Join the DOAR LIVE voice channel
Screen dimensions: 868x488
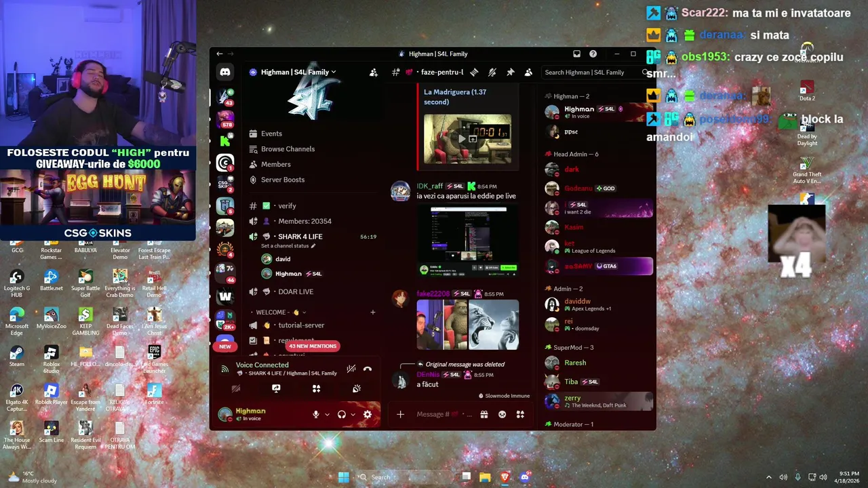(295, 291)
